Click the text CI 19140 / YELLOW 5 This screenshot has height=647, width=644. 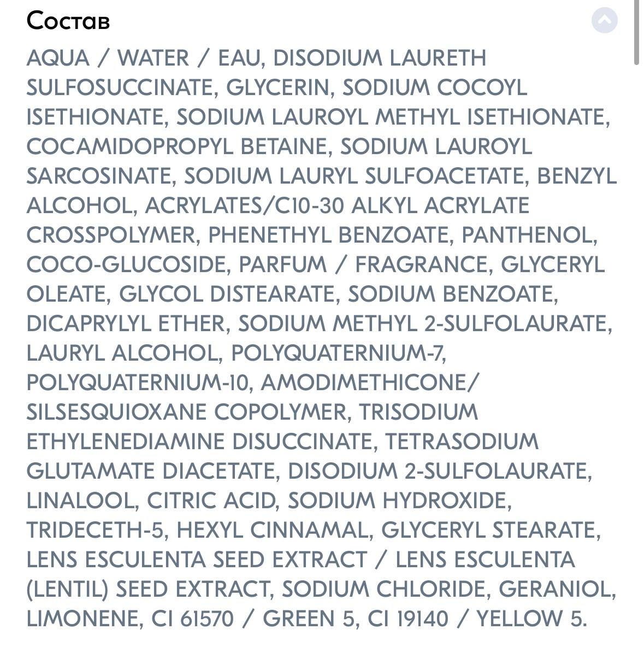pyautogui.click(x=477, y=619)
